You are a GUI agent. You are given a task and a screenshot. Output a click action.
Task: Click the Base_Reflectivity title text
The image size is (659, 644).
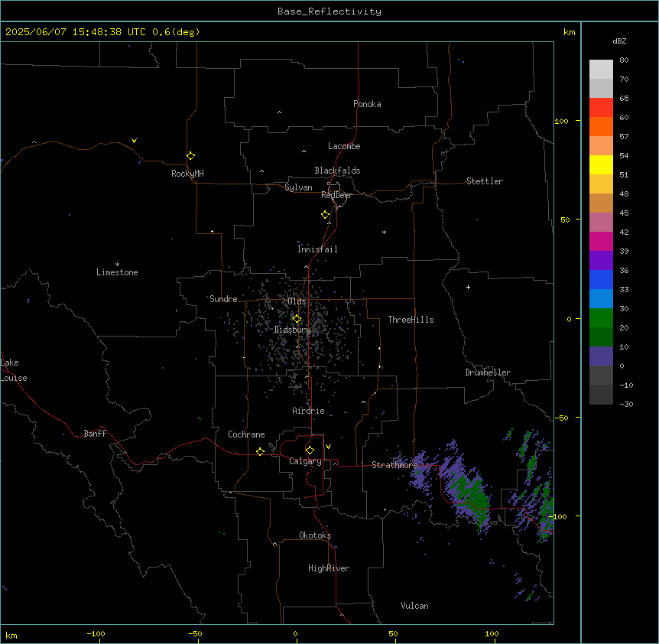(x=329, y=11)
